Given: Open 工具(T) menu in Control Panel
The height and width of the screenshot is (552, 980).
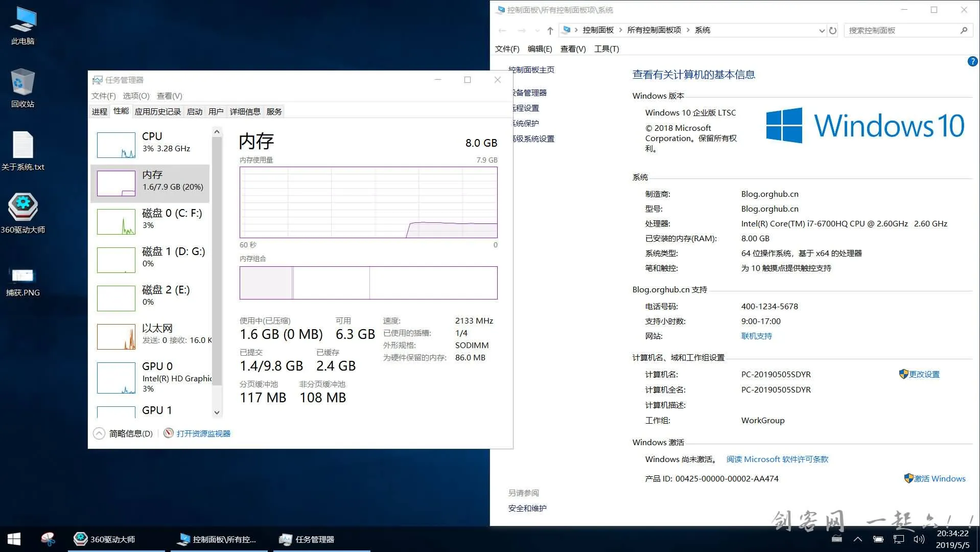Looking at the screenshot, I should [x=606, y=49].
